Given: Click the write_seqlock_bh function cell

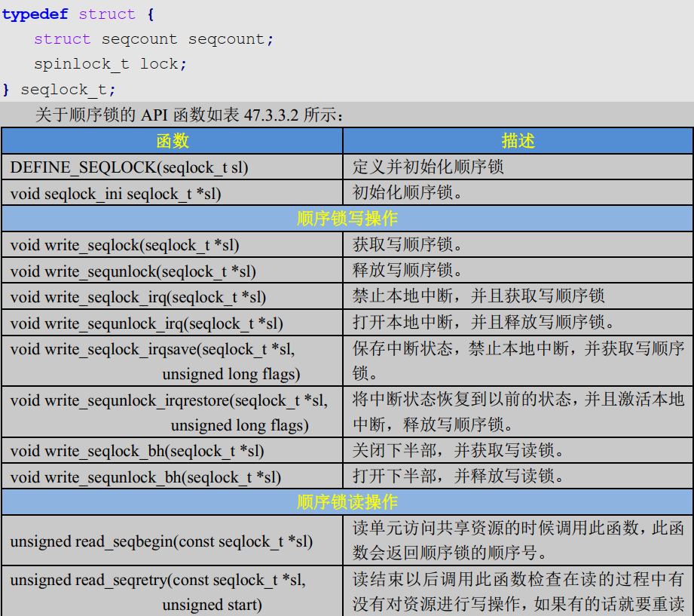Looking at the screenshot, I should (x=137, y=451).
